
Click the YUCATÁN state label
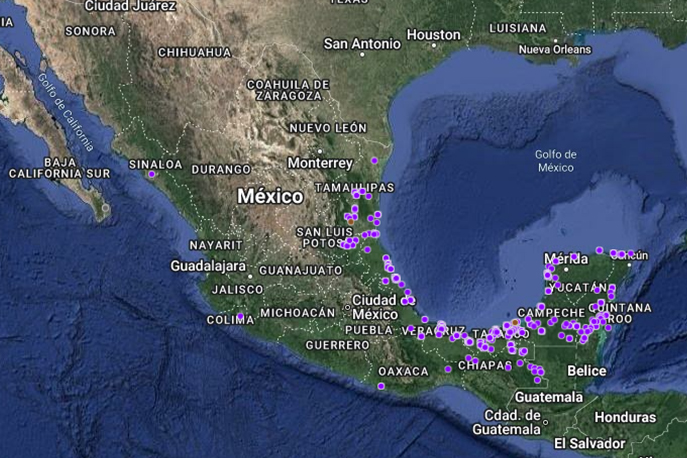tap(578, 288)
